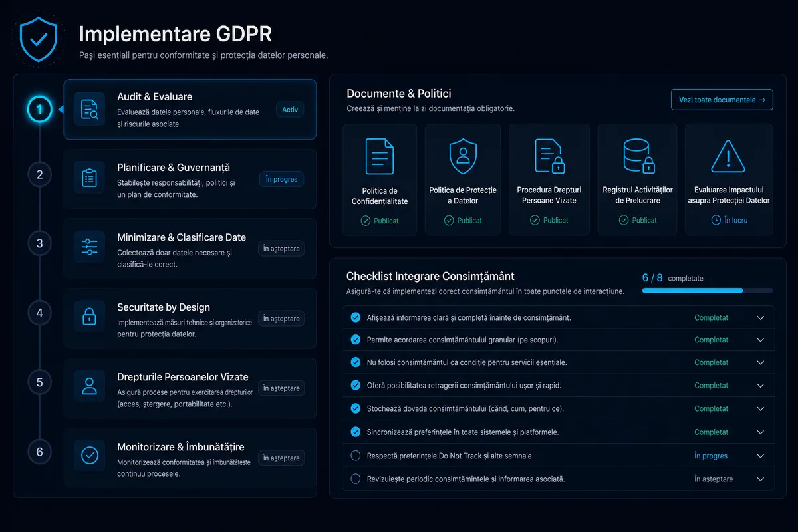This screenshot has height=532, width=798.
Task: Expand the 'Revizuiește periodic consimțămintele' row chevron
Action: coord(761,479)
